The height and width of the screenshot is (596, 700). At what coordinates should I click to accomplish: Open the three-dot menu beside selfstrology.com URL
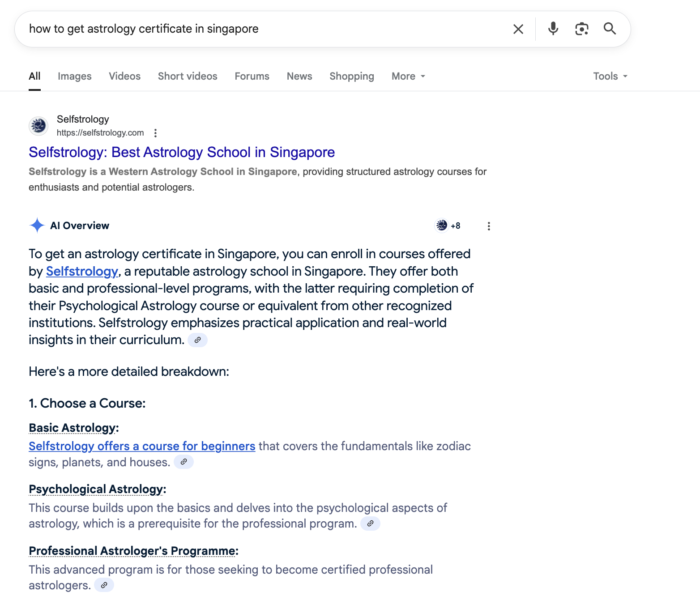155,133
